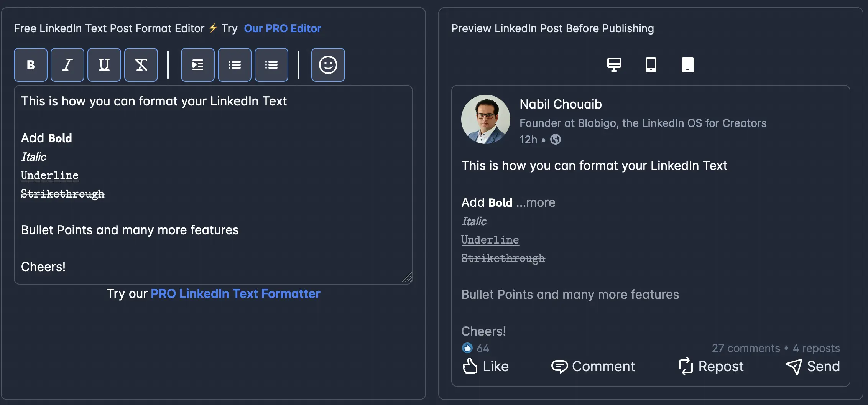Viewport: 868px width, 405px height.
Task: Click the Comment button in preview
Action: (593, 366)
